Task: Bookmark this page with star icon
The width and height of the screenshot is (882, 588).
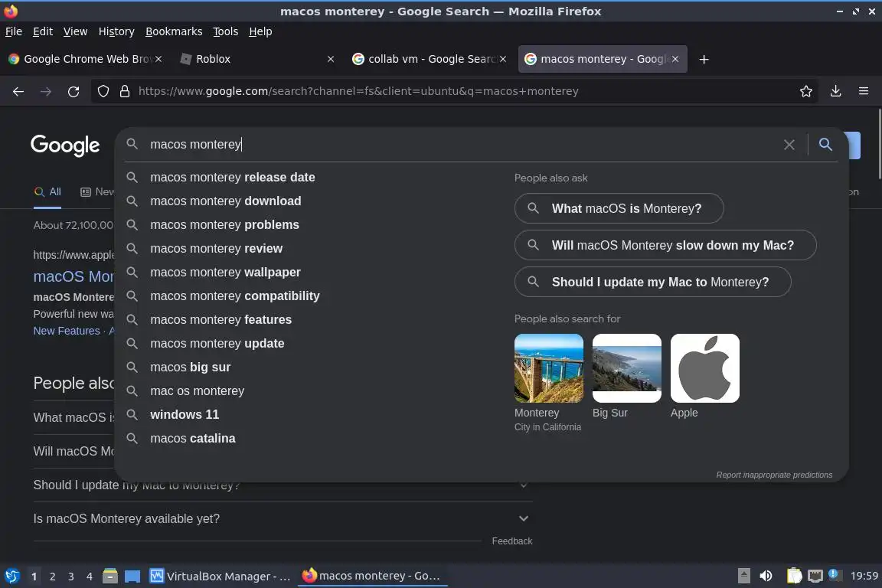Action: 806,91
